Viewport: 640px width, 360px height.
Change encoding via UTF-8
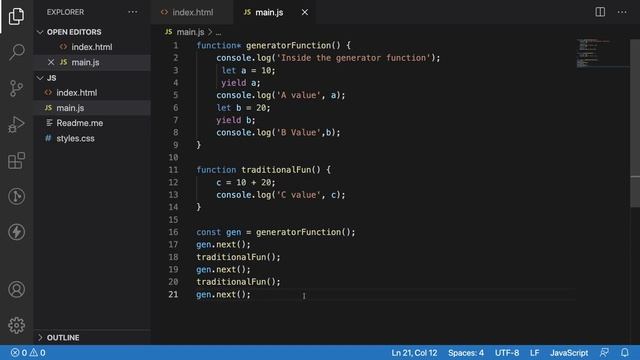[x=507, y=353]
